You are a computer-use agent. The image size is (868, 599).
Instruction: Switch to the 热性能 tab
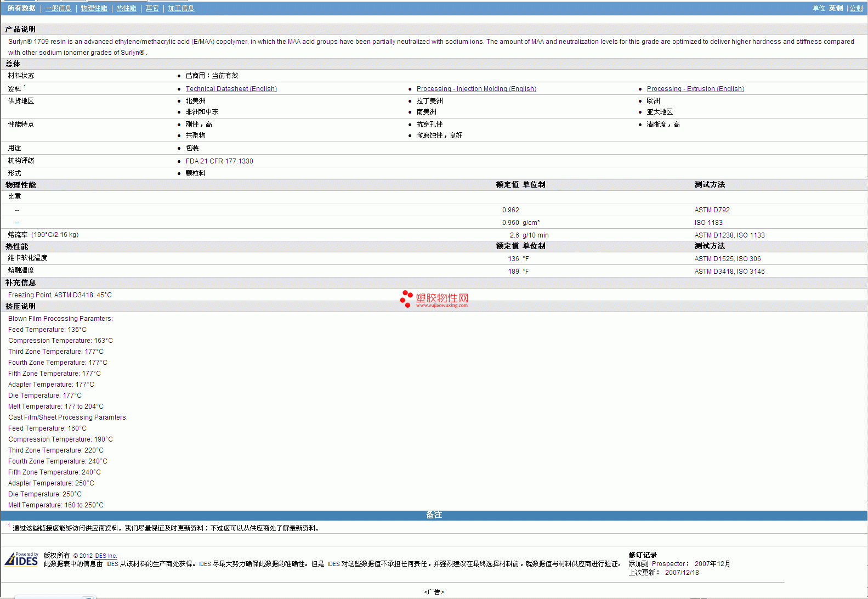pyautogui.click(x=126, y=8)
